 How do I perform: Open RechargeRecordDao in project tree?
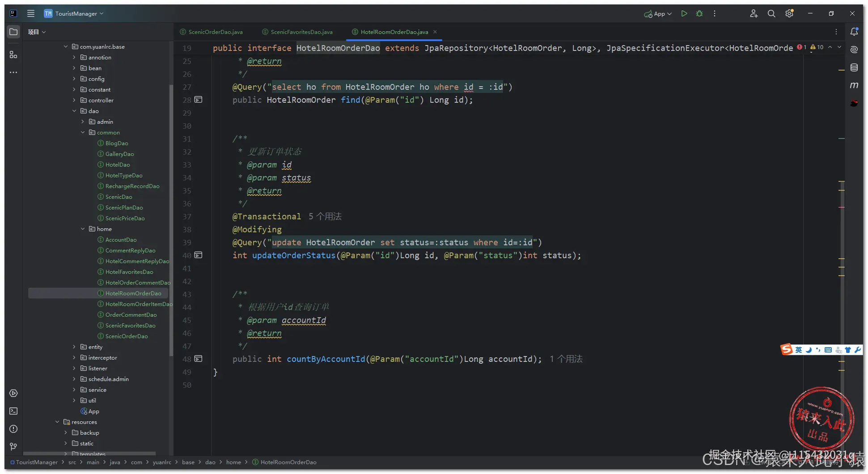(132, 186)
